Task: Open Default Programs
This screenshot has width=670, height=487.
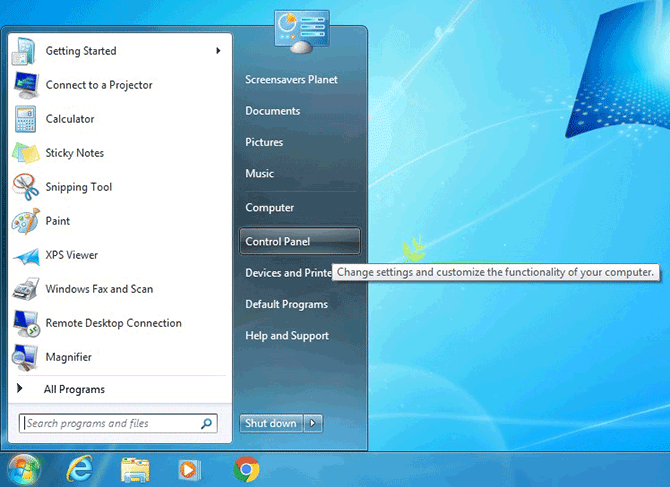Action: pyautogui.click(x=287, y=305)
